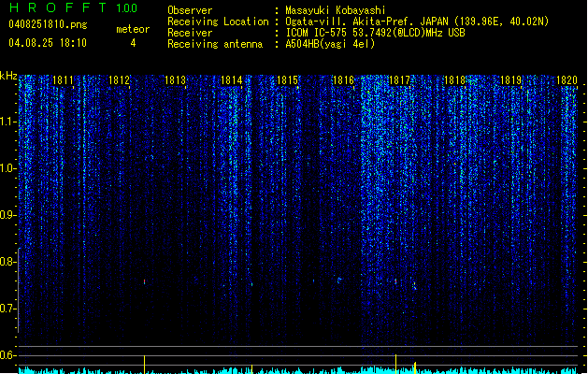The width and height of the screenshot is (588, 374).
Task: Select the A504HB(yagi 4el) antenna text
Action: [x=330, y=44]
